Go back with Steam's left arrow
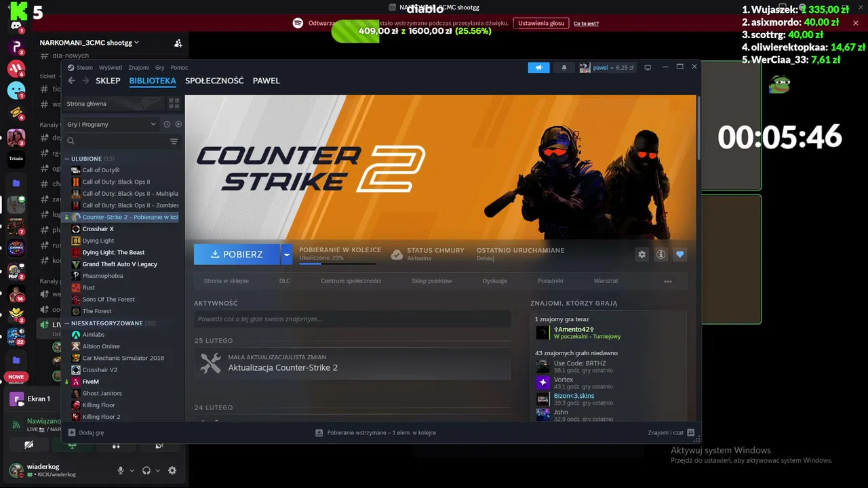The image size is (868, 488). point(71,81)
